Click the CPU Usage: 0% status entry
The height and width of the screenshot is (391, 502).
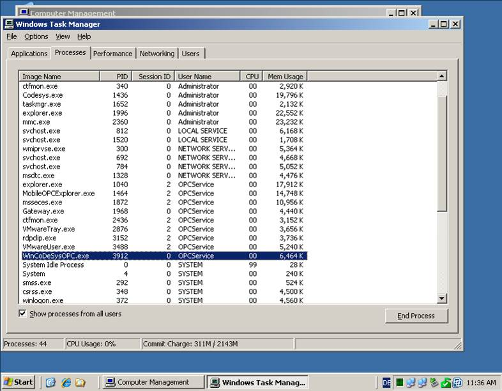tap(102, 344)
